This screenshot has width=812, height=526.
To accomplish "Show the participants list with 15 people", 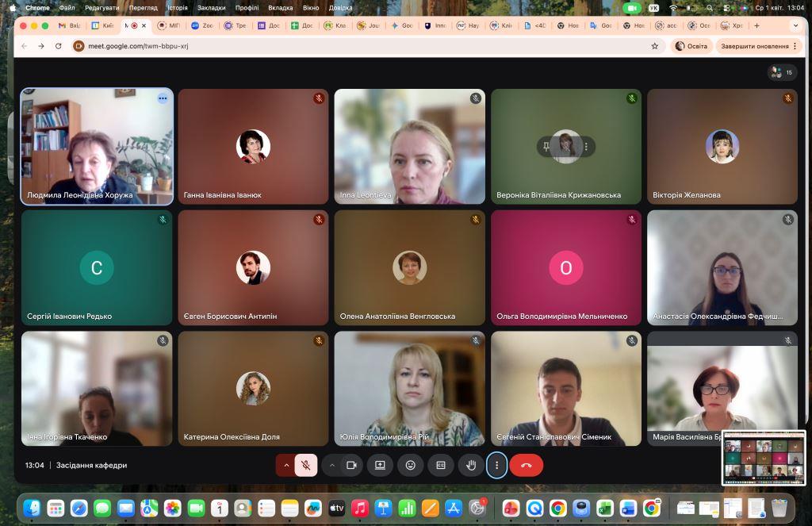I will click(x=781, y=72).
